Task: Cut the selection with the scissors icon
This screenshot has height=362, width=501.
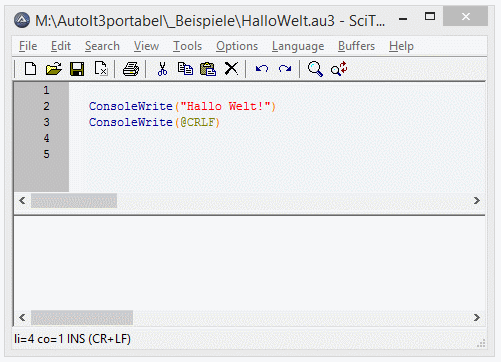Action: point(162,69)
